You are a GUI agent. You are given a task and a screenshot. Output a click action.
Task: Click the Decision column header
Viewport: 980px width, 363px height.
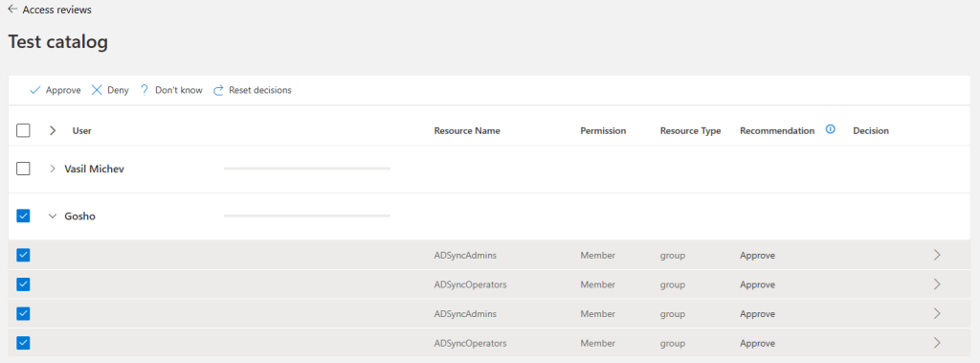871,131
